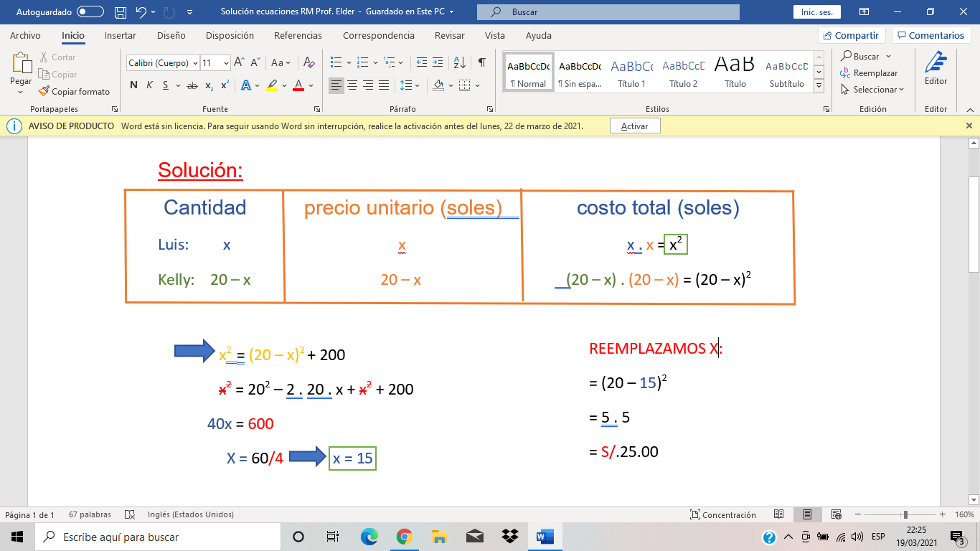Image resolution: width=980 pixels, height=551 pixels.
Task: Switch to Web Layout view in the status bar
Action: (836, 514)
